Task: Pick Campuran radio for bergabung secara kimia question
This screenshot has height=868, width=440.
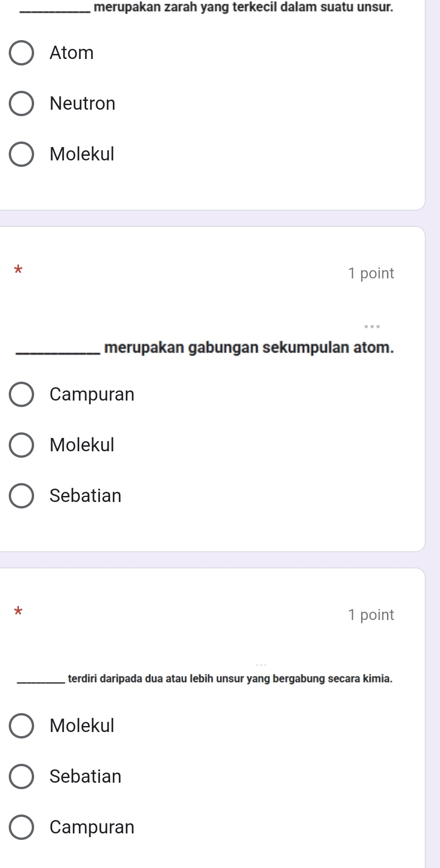Action: pyautogui.click(x=21, y=827)
